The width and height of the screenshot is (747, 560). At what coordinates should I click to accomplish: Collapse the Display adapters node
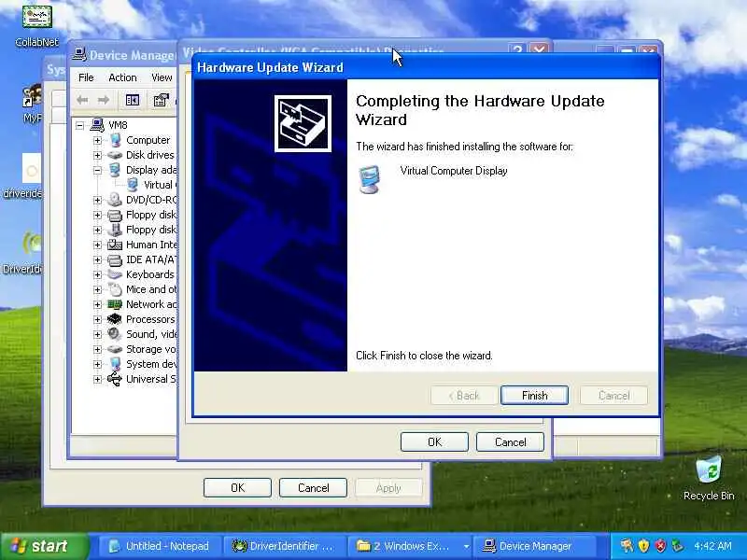[x=97, y=170]
